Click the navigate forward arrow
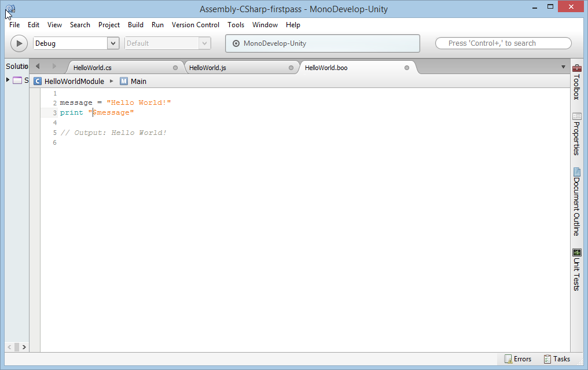Image resolution: width=588 pixels, height=370 pixels. pos(54,66)
